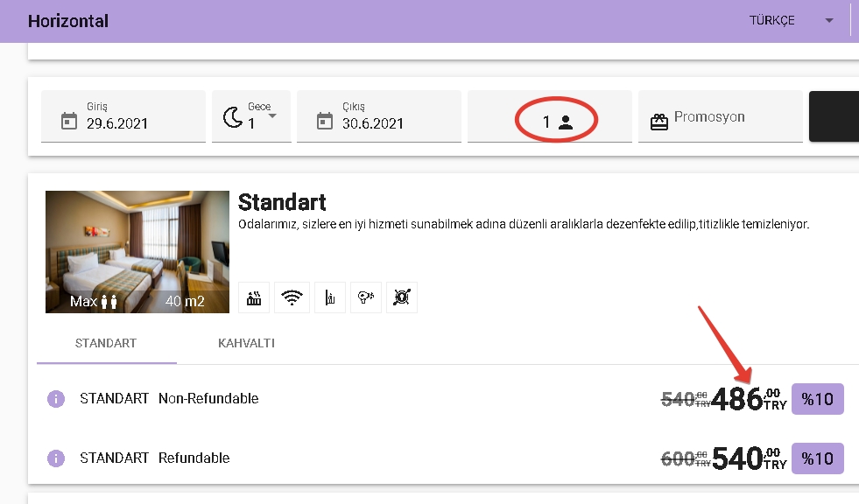Click the Promosyon code field
Viewport: 859px width, 504px height.
727,117
